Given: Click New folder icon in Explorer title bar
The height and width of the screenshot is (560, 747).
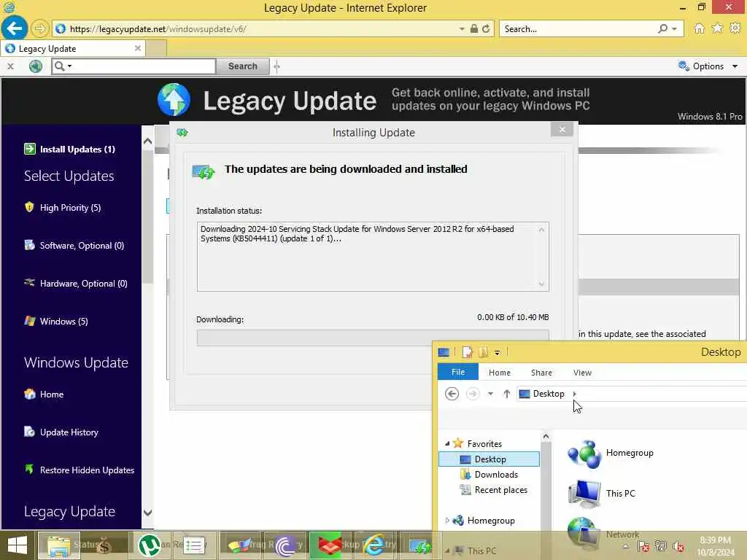Looking at the screenshot, I should [x=483, y=352].
